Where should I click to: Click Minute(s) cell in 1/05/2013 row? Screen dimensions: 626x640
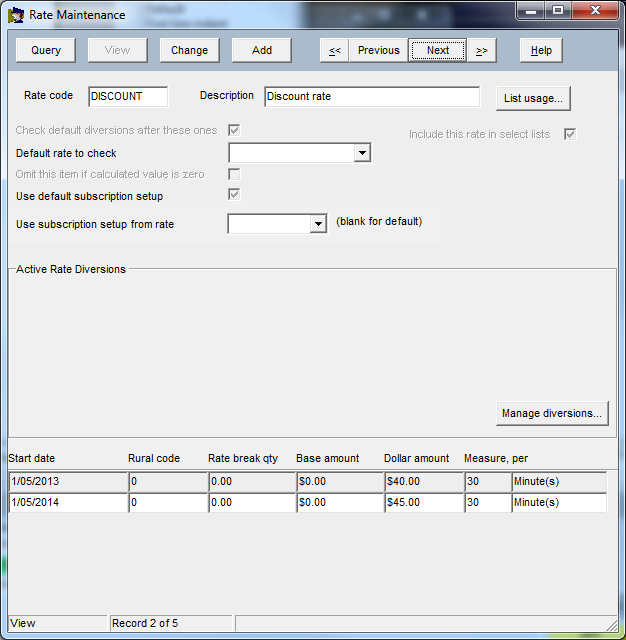(559, 482)
